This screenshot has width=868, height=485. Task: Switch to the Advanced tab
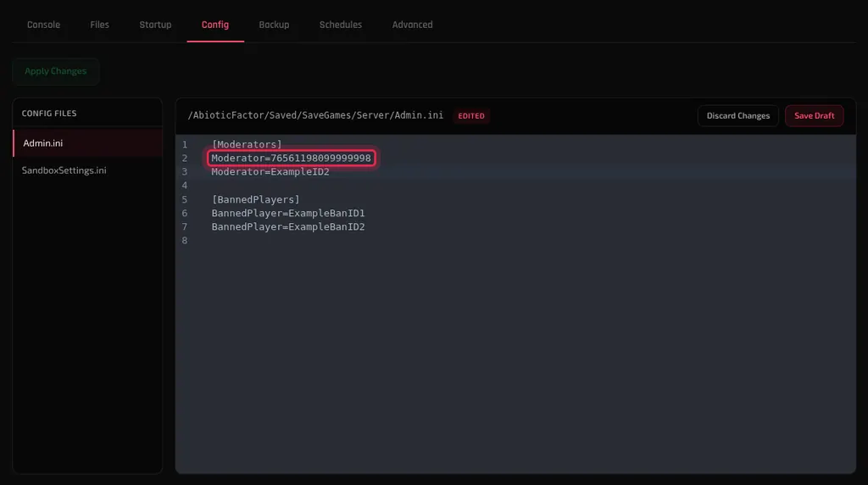point(413,25)
